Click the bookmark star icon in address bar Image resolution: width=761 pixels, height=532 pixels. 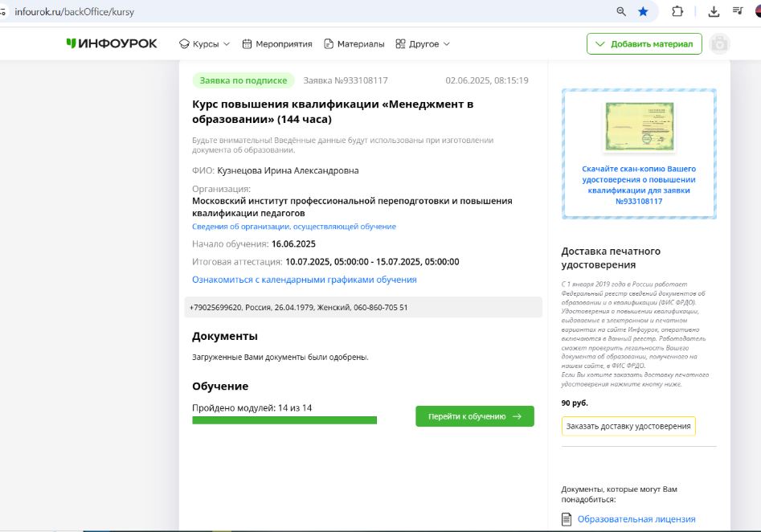coord(643,11)
